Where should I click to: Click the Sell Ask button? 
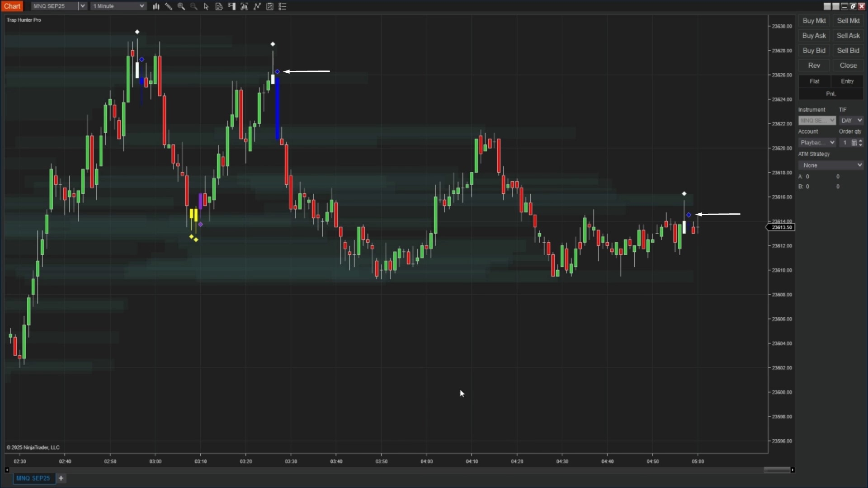coord(848,35)
